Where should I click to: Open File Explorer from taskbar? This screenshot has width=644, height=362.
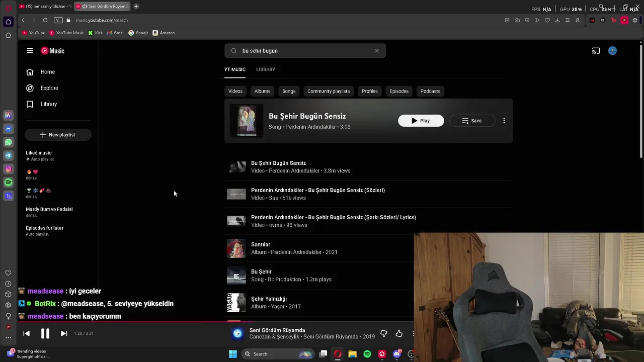(x=353, y=354)
